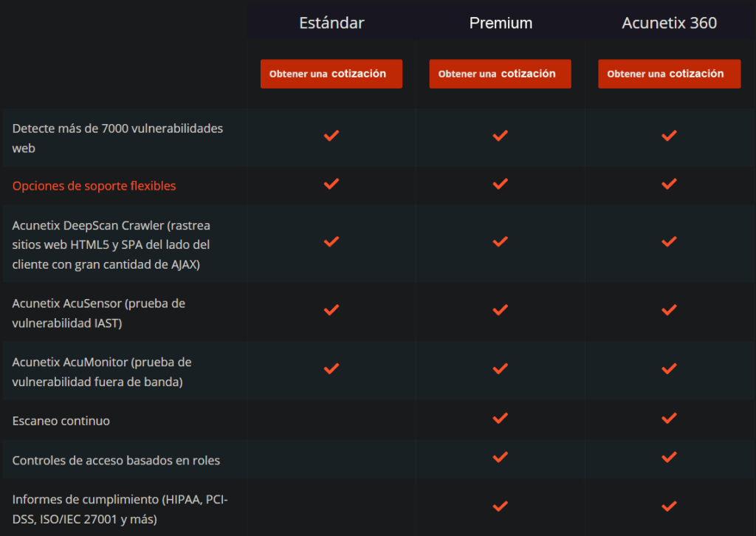Click the Acunetix 360 checkmark for Informes de cumplimiento
Screen dimensions: 756x536
[x=669, y=506]
